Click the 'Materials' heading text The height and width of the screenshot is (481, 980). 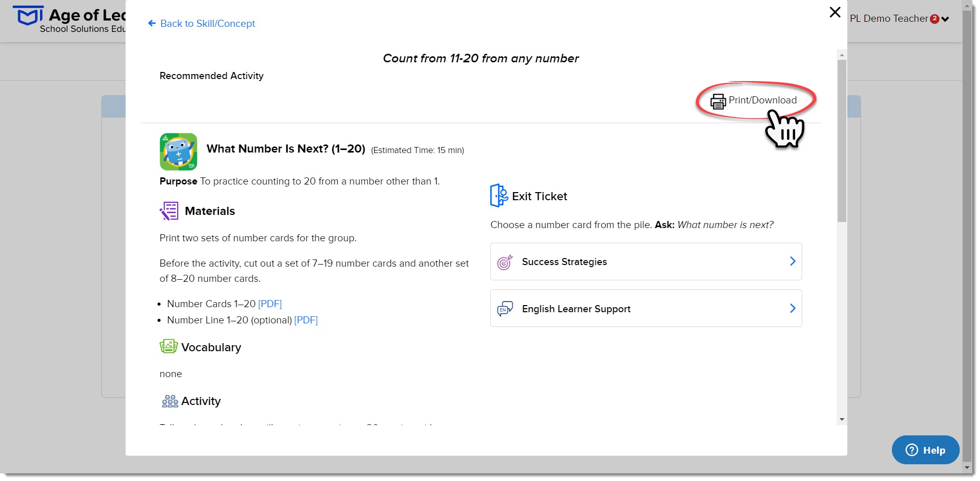210,211
